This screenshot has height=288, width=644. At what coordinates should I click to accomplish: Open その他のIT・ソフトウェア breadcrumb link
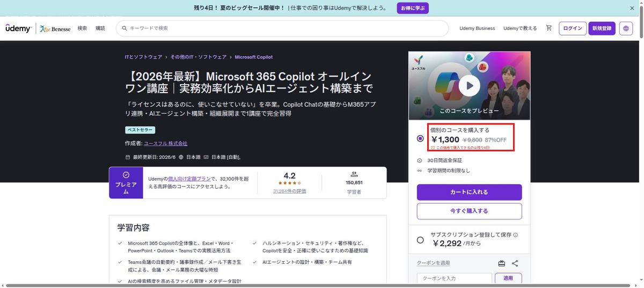199,57
